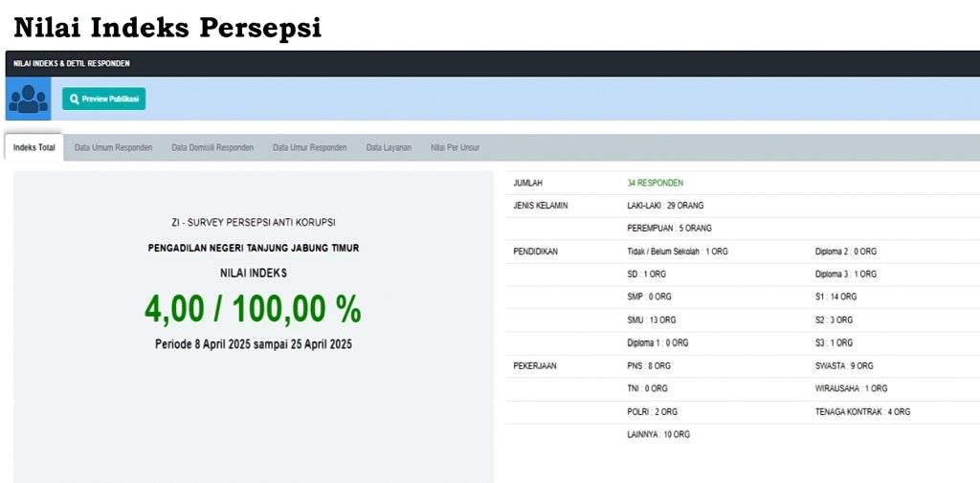Switch to Data Umum Responden tab

(x=113, y=147)
